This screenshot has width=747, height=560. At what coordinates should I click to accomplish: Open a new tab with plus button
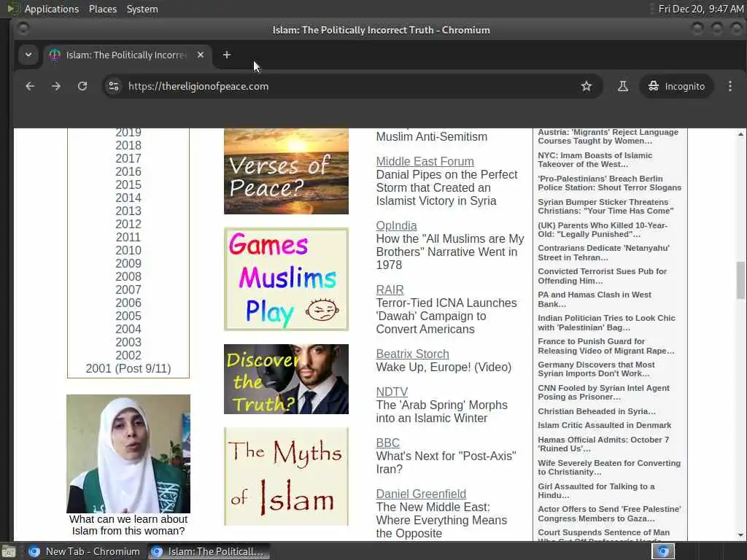(x=227, y=55)
